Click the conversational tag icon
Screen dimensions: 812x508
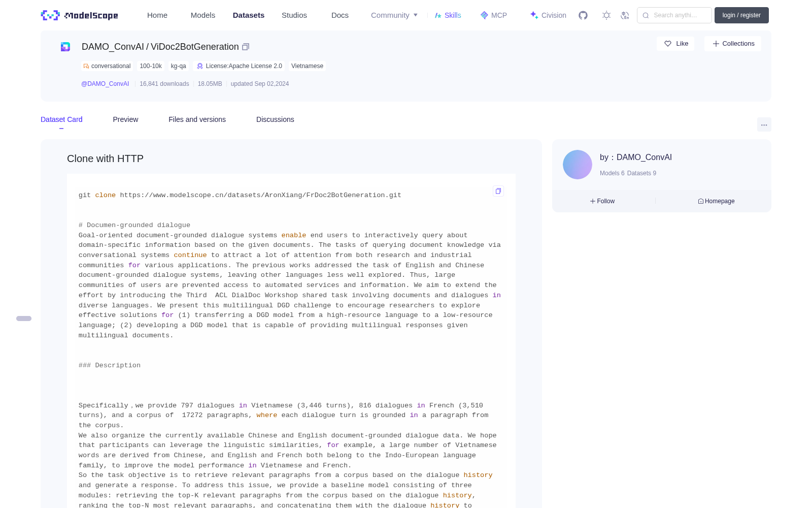point(86,66)
